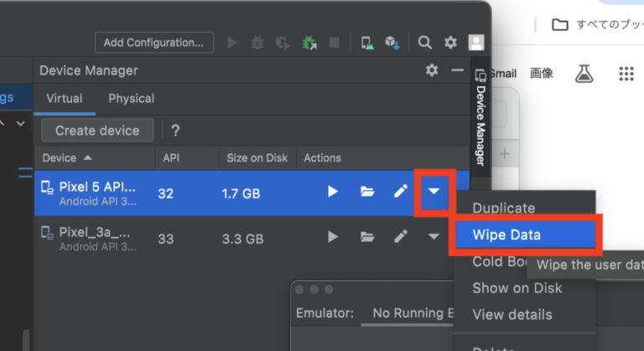This screenshot has height=351, width=644.
Task: Open the SDK Manager toolbar icon
Action: coord(391,42)
